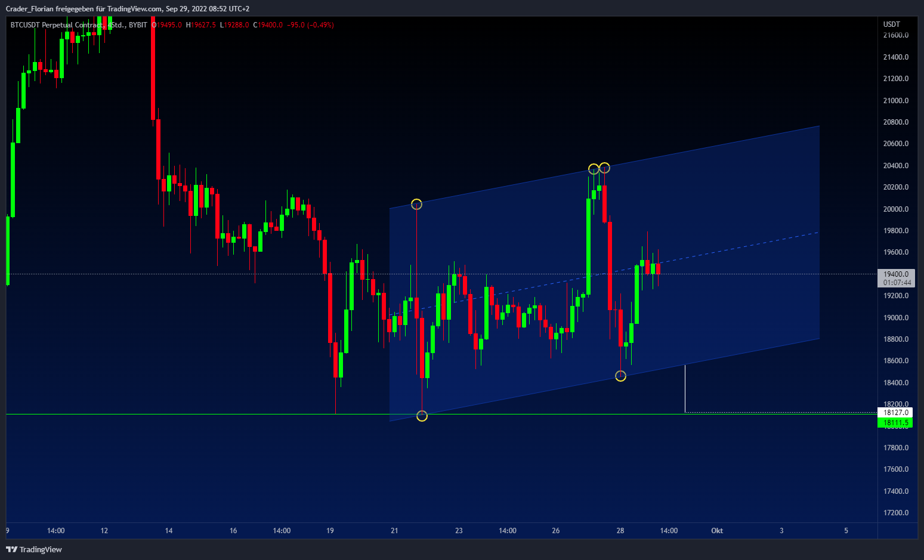924x560 pixels.
Task: Click the Okt month label on time axis
Action: 717,531
